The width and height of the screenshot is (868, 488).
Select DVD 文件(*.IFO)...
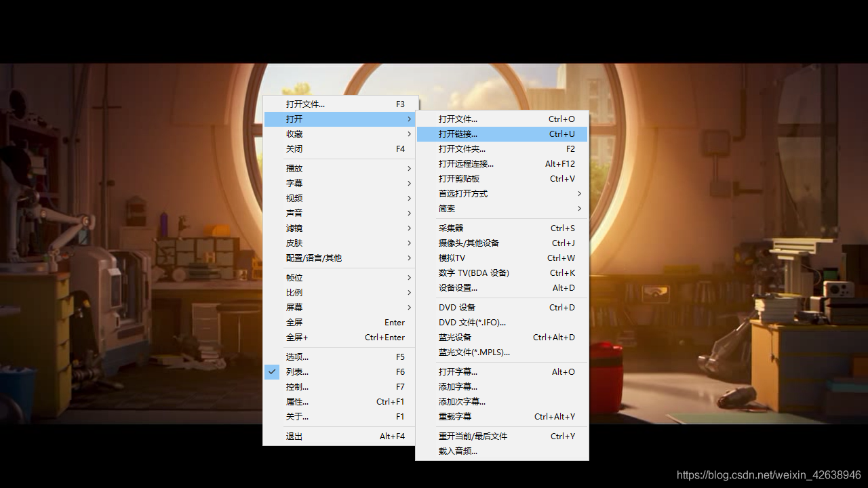[x=502, y=323]
